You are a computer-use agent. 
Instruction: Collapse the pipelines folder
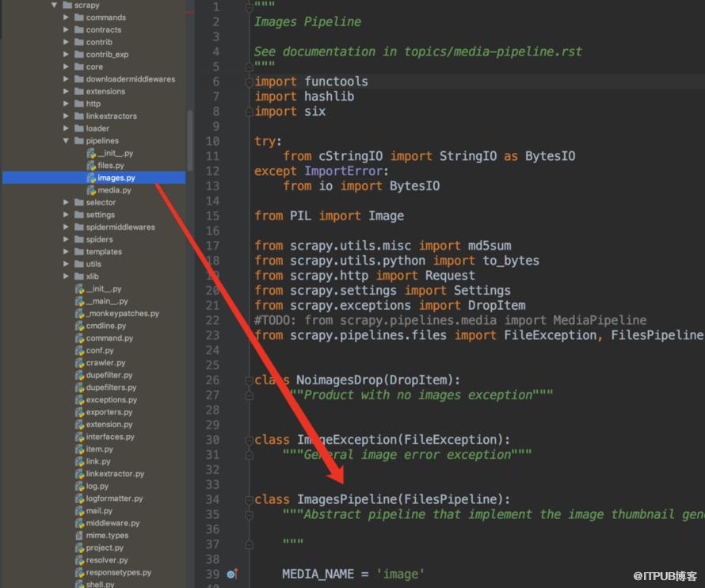tap(66, 141)
